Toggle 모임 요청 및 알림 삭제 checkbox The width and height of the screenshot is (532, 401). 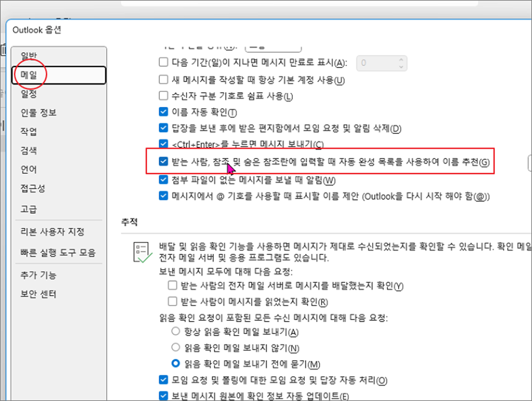(163, 128)
